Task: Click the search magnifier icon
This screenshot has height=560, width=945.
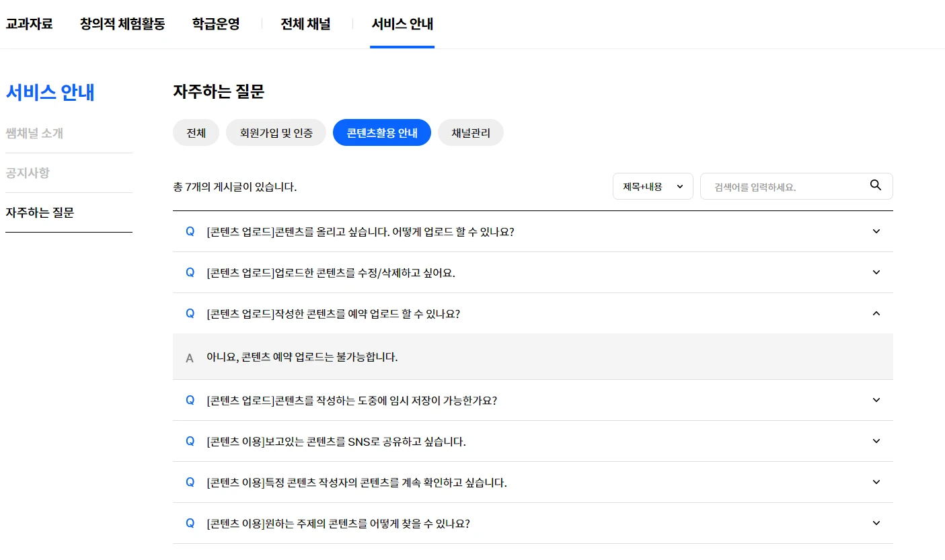Action: pyautogui.click(x=875, y=186)
